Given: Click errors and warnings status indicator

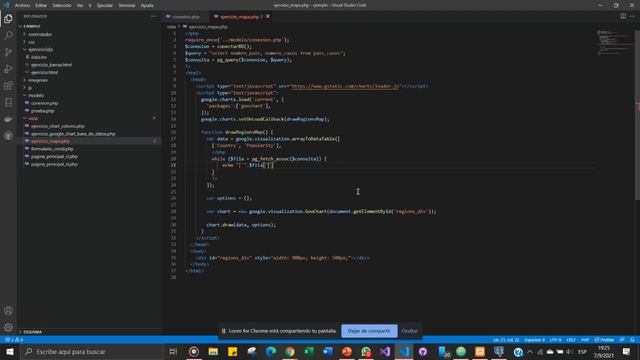Looking at the screenshot, I should 13,340.
